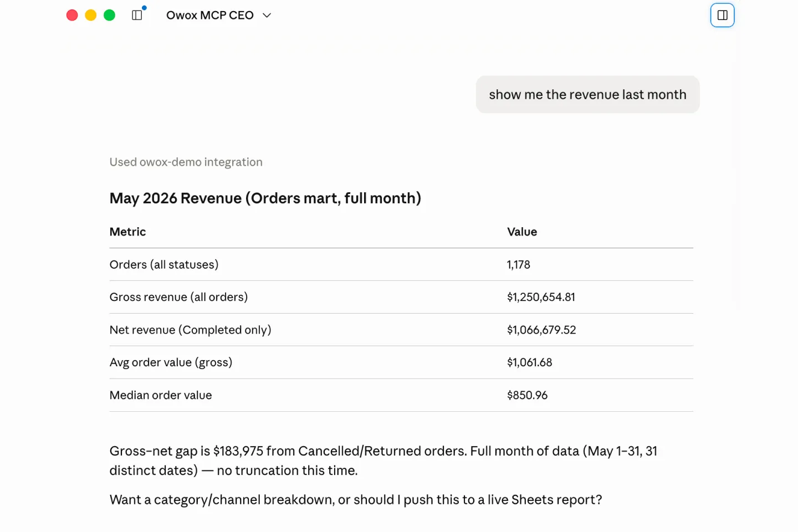Click the Value column header
Viewport: 798px width, 532px height.
tap(522, 232)
